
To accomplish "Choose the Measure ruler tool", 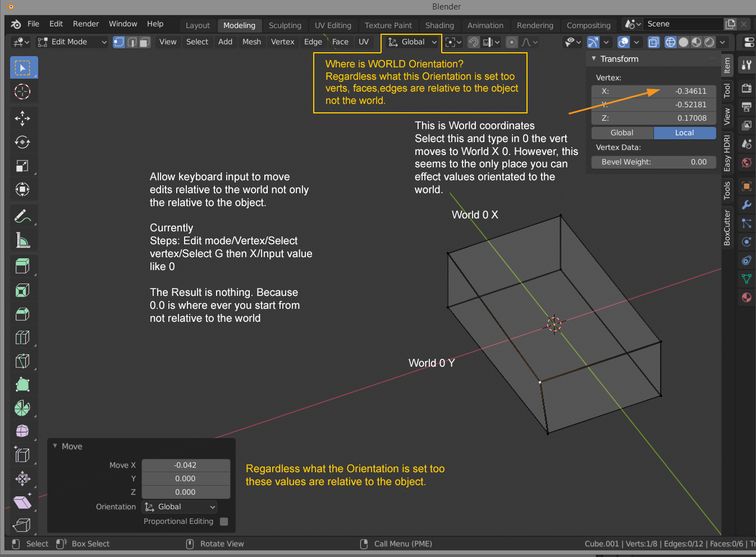I will click(x=22, y=240).
